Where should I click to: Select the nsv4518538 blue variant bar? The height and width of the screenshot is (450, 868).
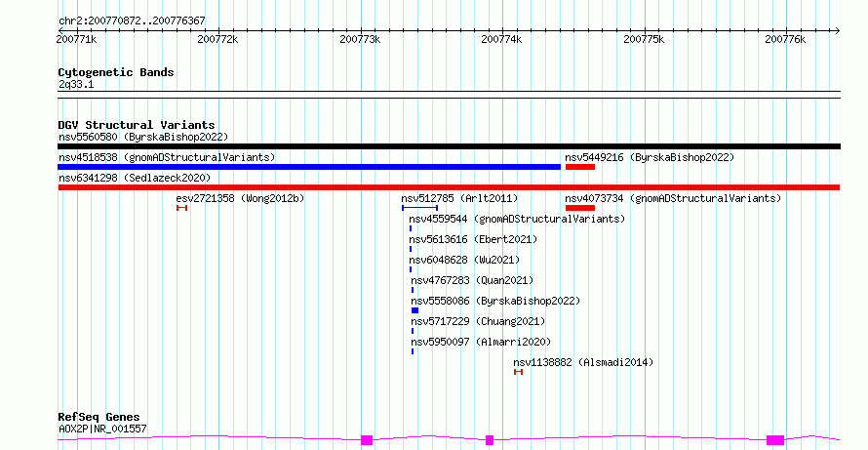point(309,167)
